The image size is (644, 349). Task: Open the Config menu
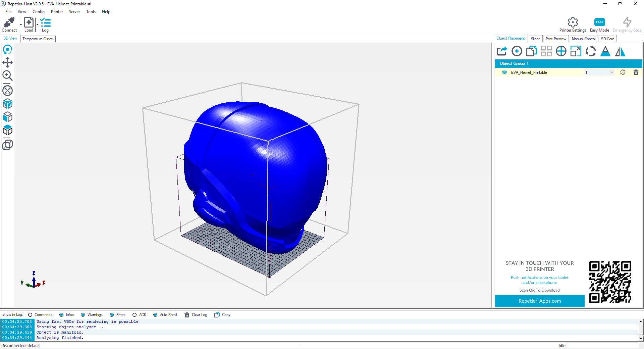[38, 11]
